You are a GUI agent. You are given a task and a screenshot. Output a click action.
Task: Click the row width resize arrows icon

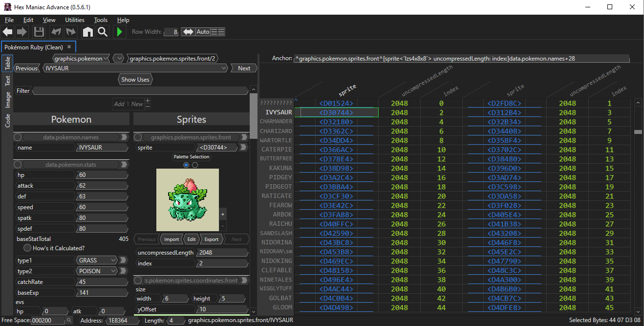(x=188, y=32)
